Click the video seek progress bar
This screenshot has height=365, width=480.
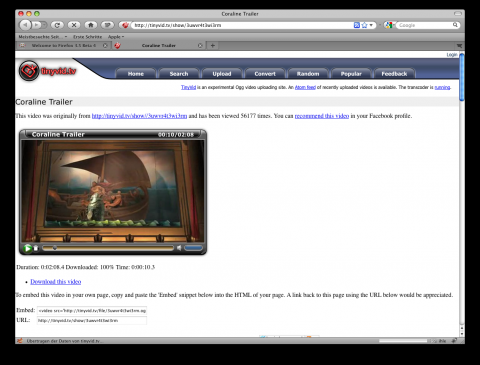coord(108,248)
